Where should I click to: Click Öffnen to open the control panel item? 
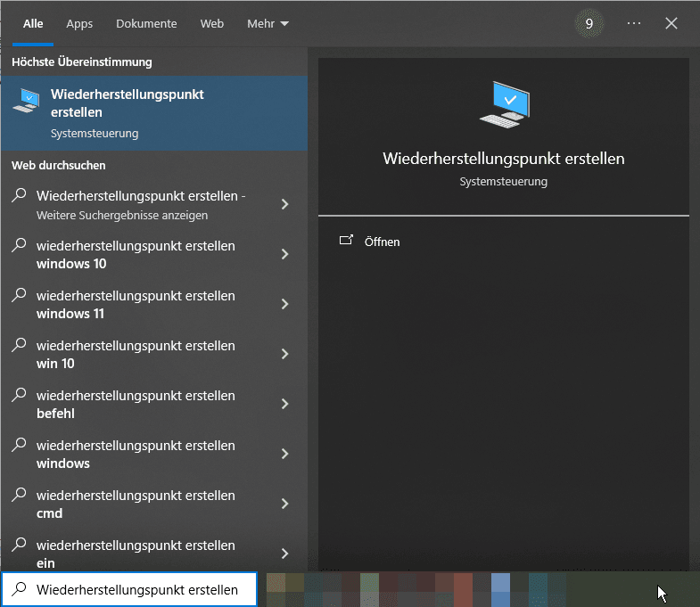382,242
